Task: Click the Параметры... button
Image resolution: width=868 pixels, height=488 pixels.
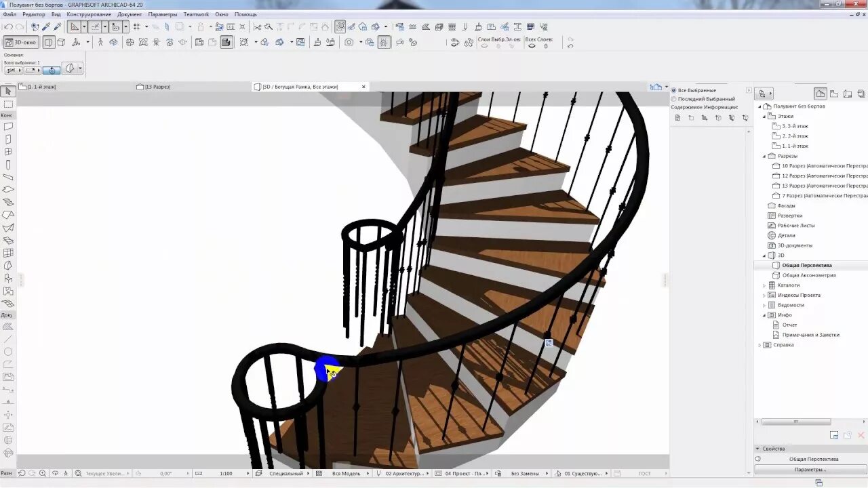Action: [810, 469]
